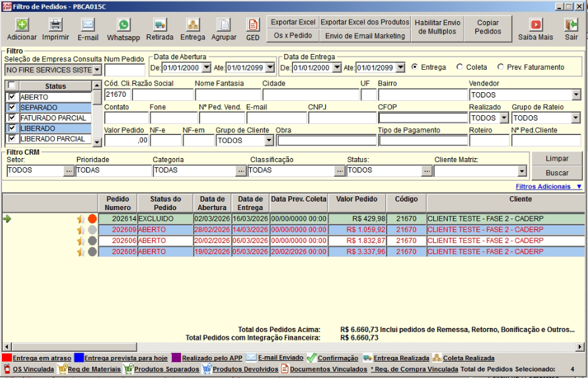588x378 pixels.
Task: Open Seleção de Empresa Consulta dropdown
Action: 97,70
